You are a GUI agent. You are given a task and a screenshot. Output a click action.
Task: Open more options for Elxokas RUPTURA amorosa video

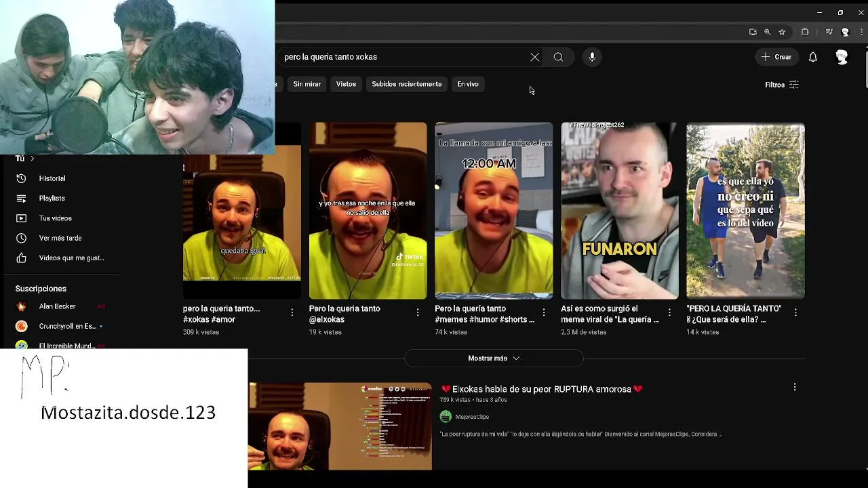pyautogui.click(x=795, y=387)
